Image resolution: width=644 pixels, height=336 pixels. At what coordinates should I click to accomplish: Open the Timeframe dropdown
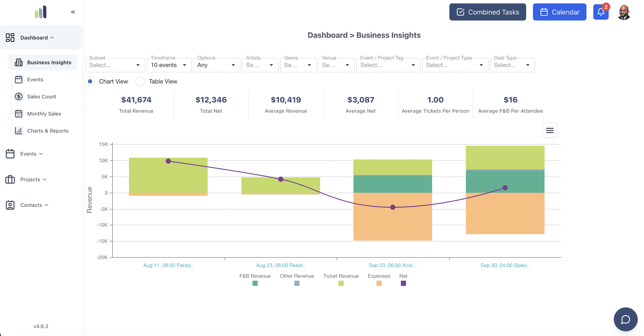click(169, 65)
